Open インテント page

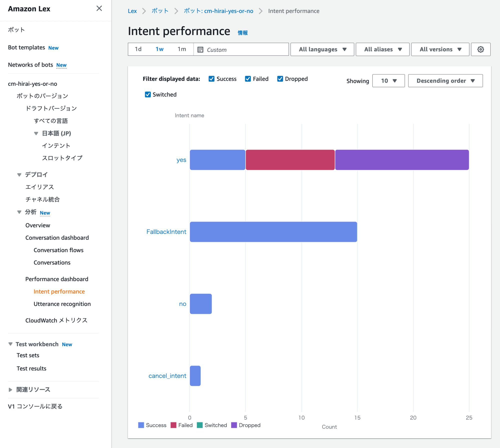pos(56,146)
